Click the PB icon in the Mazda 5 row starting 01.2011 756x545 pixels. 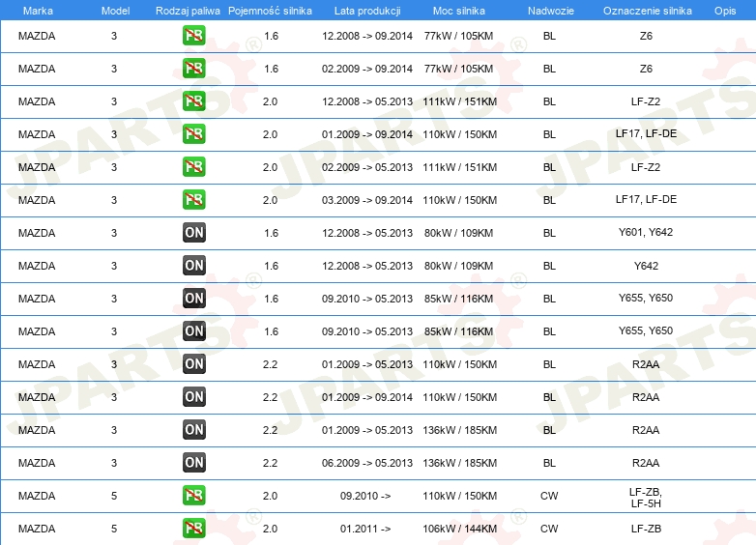[x=193, y=529]
